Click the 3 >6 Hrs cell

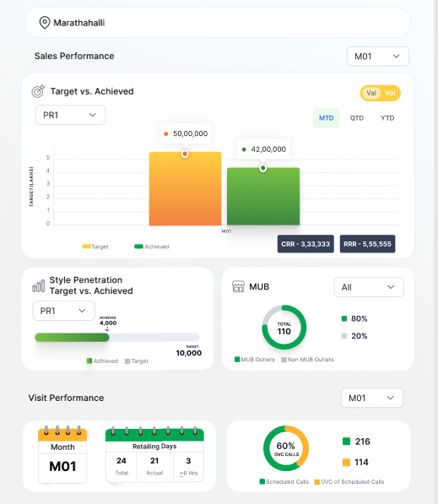pos(188,466)
